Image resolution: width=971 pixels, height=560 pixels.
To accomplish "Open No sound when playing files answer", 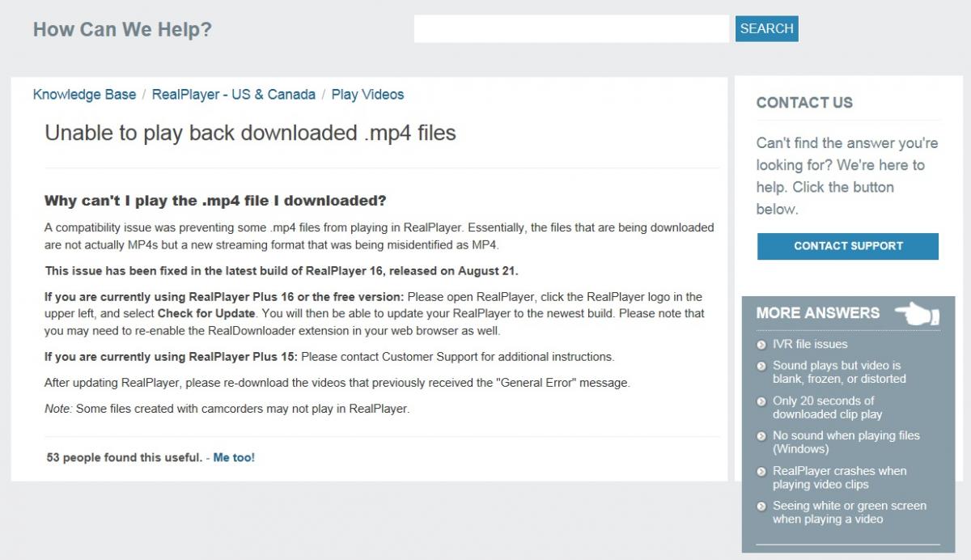I will tap(846, 442).
